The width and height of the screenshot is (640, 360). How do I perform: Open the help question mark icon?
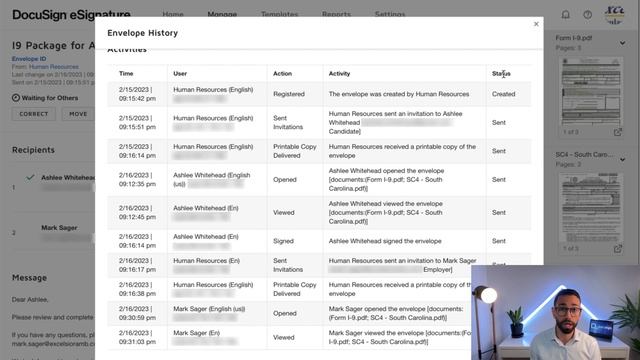point(587,15)
